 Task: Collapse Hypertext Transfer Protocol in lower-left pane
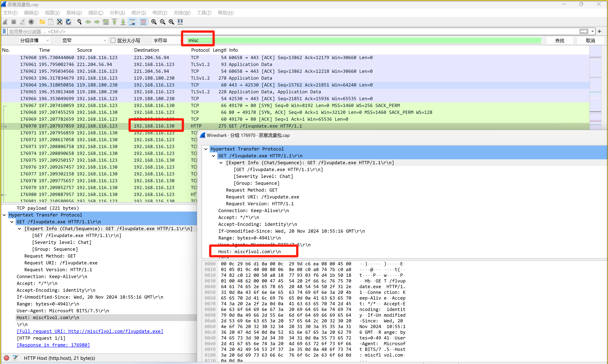(x=4, y=215)
